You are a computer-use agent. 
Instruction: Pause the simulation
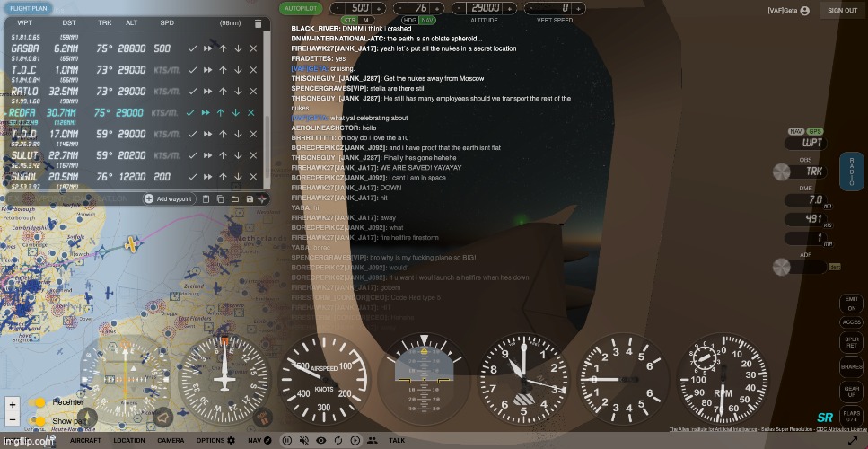coord(288,440)
